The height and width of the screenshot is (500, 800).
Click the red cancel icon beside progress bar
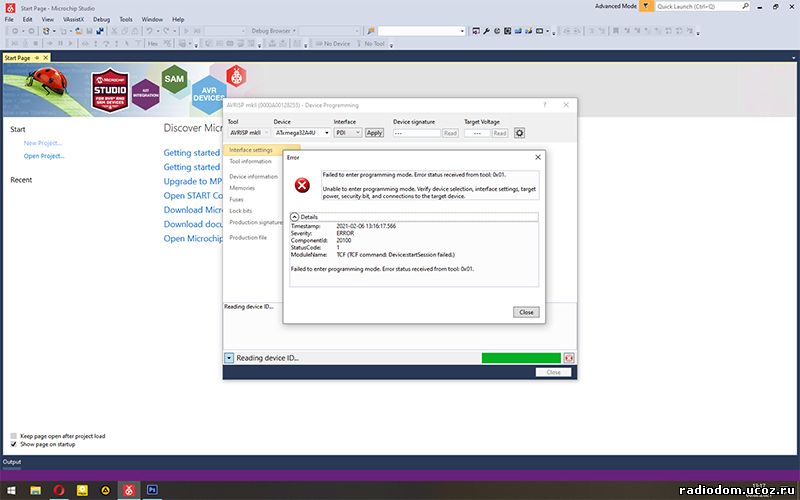point(569,358)
